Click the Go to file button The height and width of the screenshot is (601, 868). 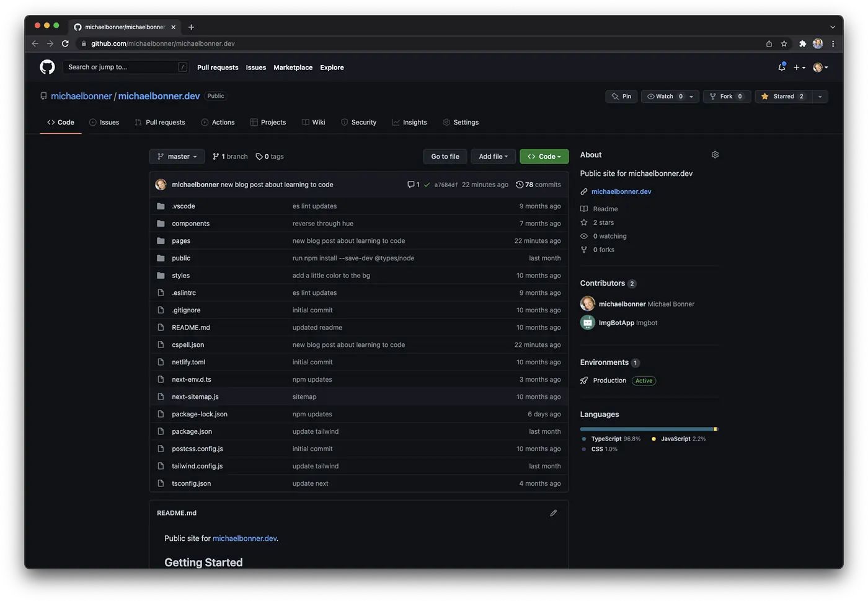[x=445, y=156]
